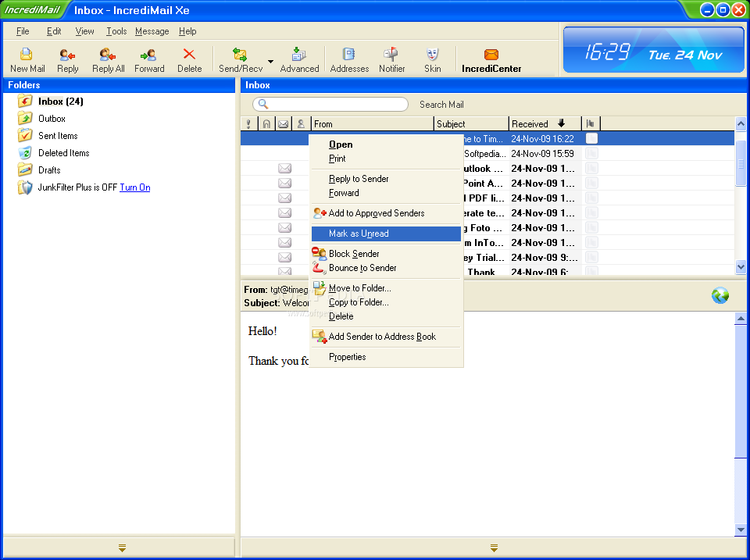Viewport: 750px width, 560px height.
Task: Open the File menu
Action: coord(23,31)
